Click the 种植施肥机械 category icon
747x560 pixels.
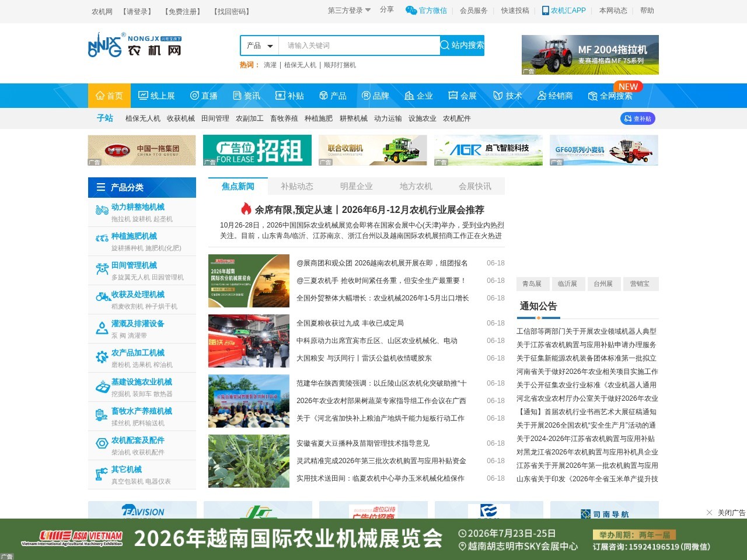102,238
